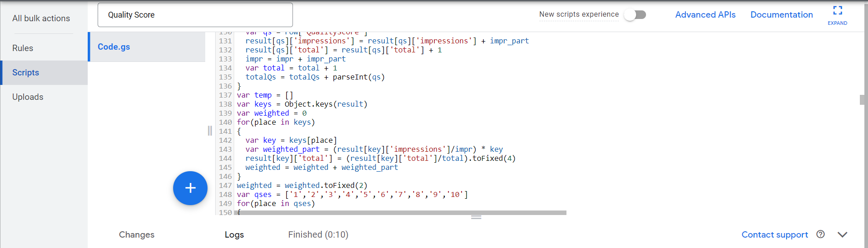Click line number 137 in the gutter
The image size is (868, 248).
coord(225,95)
